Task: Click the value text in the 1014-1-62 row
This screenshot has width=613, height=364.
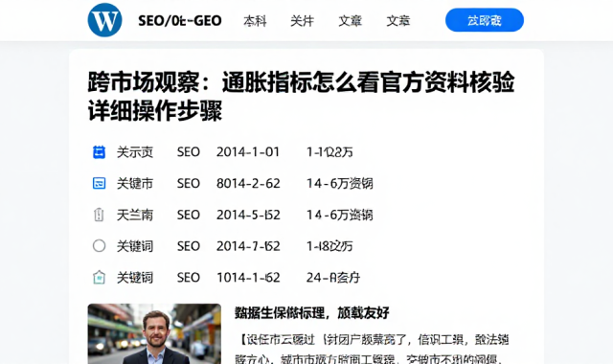Action: coord(333,277)
